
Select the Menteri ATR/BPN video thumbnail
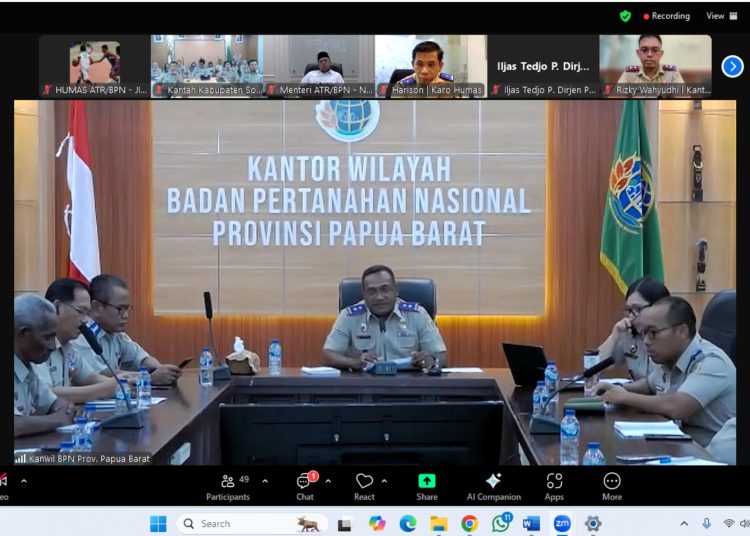[x=319, y=66]
